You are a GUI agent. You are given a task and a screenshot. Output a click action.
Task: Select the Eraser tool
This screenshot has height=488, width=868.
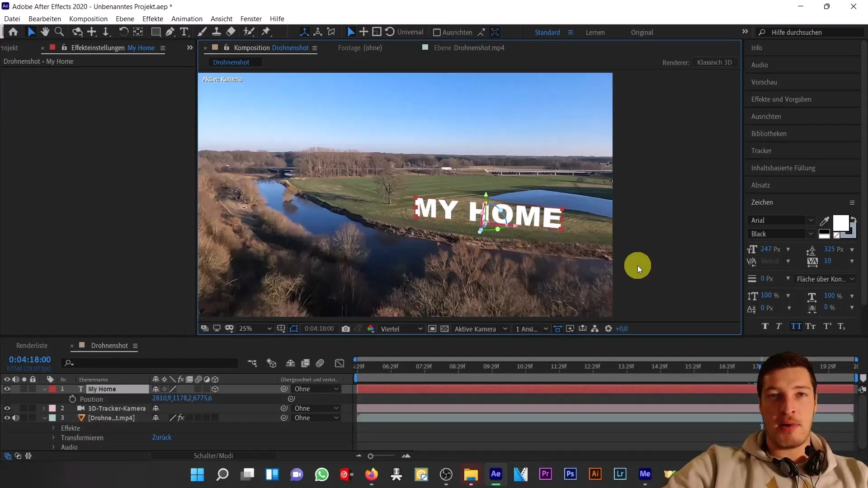[231, 32]
